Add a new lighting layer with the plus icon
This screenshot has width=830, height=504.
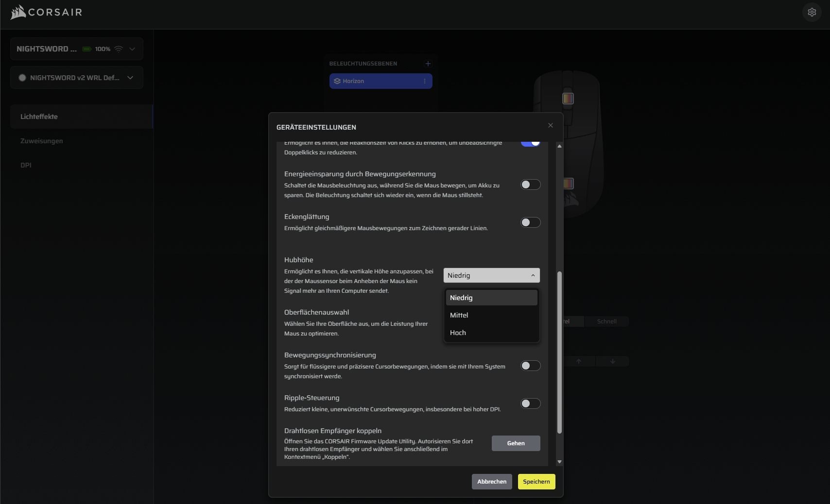coord(428,64)
